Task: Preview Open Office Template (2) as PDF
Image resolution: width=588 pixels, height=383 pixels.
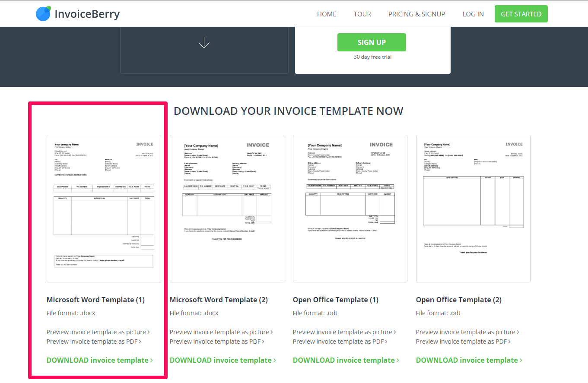Action: pos(463,342)
